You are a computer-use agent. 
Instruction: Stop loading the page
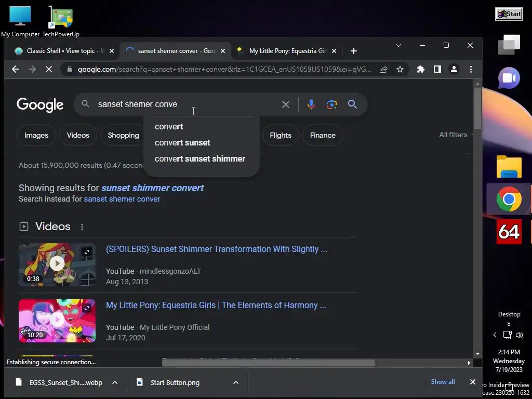49,69
